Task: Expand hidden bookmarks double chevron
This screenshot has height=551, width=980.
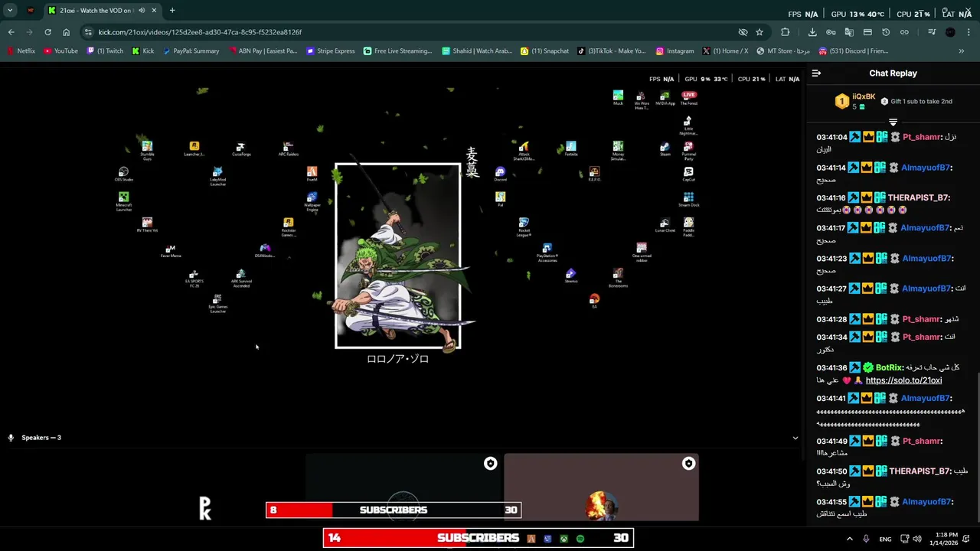Action: point(962,51)
